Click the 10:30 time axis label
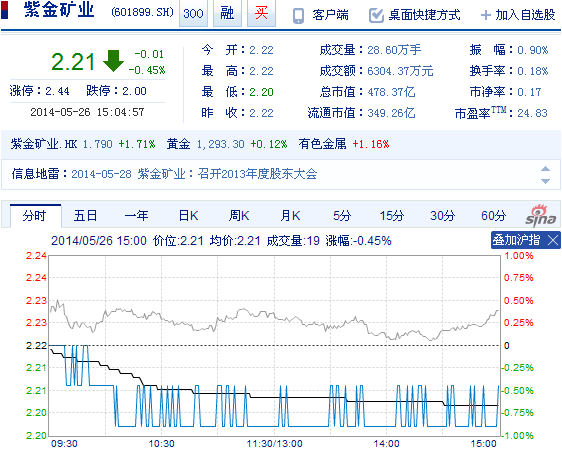 pyautogui.click(x=161, y=444)
